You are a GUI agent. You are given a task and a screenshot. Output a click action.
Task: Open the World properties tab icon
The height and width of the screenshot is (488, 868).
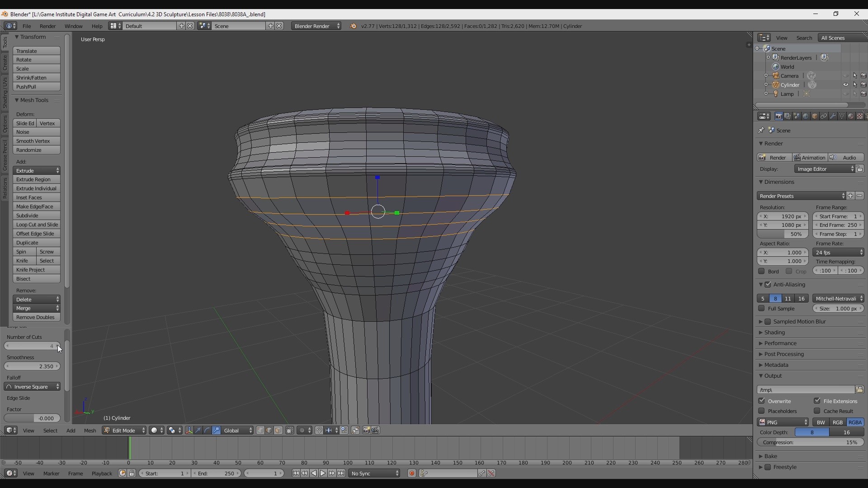coord(806,116)
